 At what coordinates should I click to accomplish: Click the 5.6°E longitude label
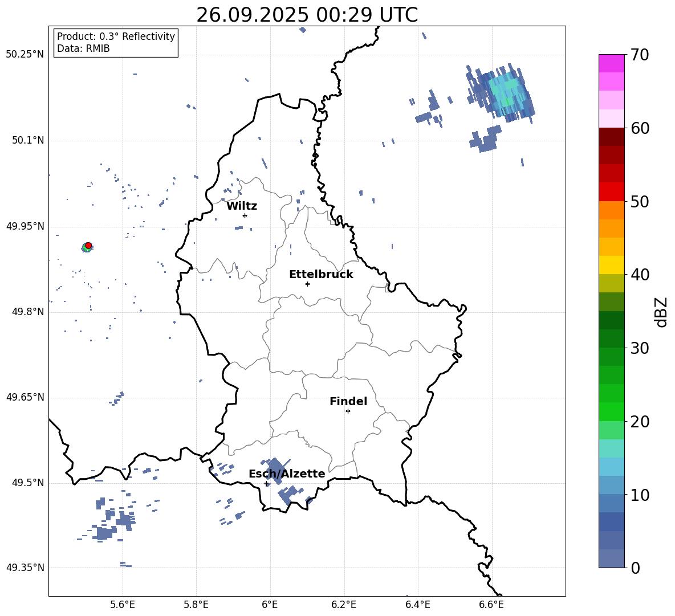(x=123, y=605)
